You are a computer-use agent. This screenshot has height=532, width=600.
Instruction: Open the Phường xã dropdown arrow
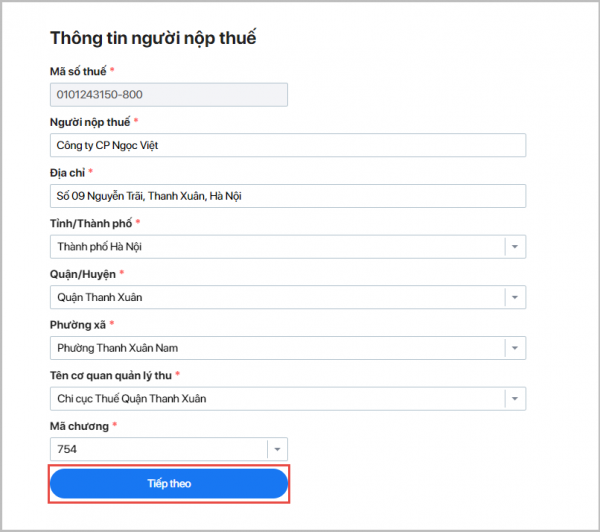[514, 348]
